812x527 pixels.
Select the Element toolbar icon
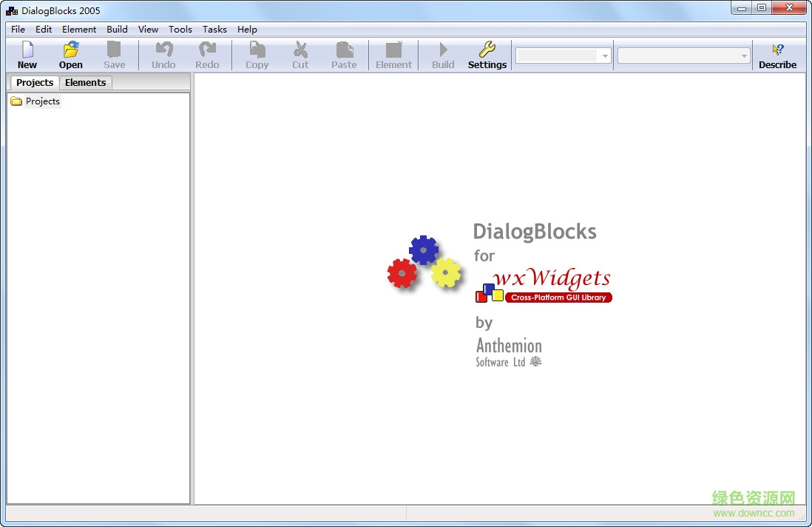coord(393,54)
